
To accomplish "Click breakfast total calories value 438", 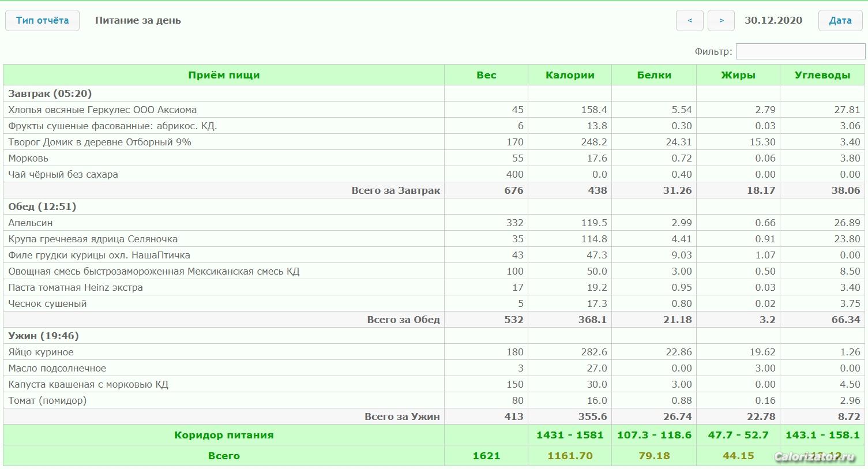I will 597,190.
